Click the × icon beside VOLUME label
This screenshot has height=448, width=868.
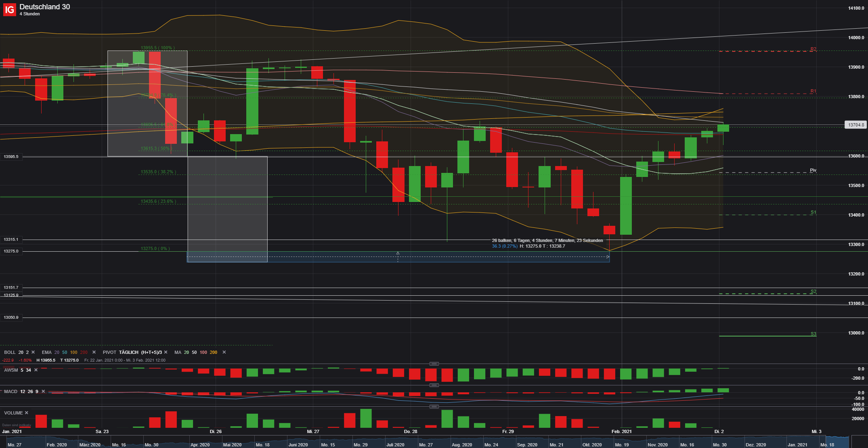click(x=26, y=413)
